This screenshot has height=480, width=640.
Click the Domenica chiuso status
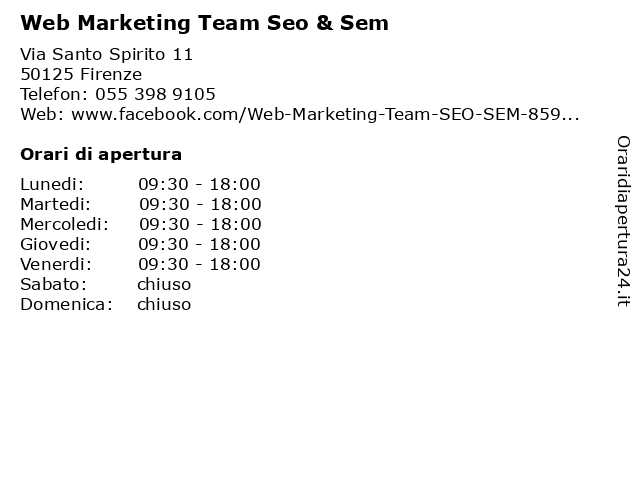(x=164, y=304)
